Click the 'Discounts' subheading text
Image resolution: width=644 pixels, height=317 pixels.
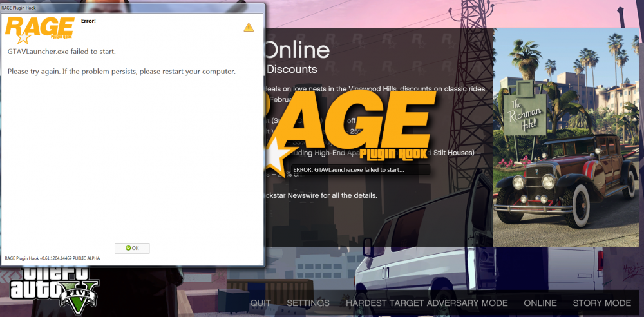292,69
